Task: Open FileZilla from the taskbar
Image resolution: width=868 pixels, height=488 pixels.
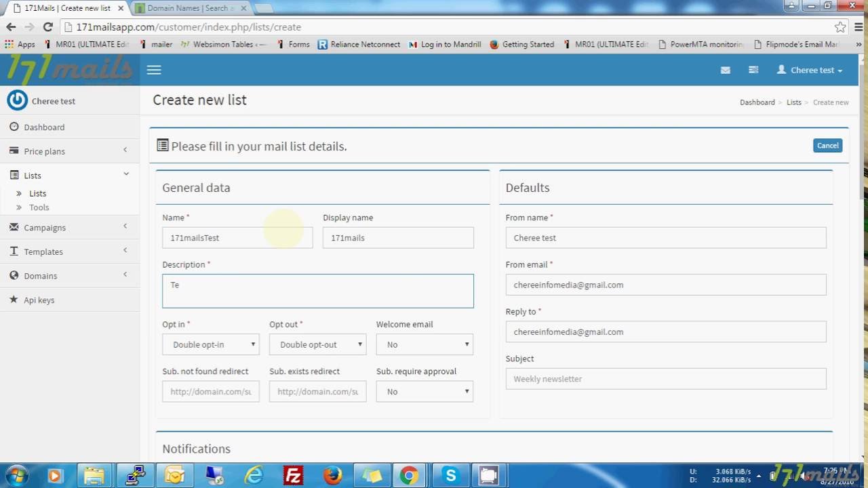Action: 293,475
